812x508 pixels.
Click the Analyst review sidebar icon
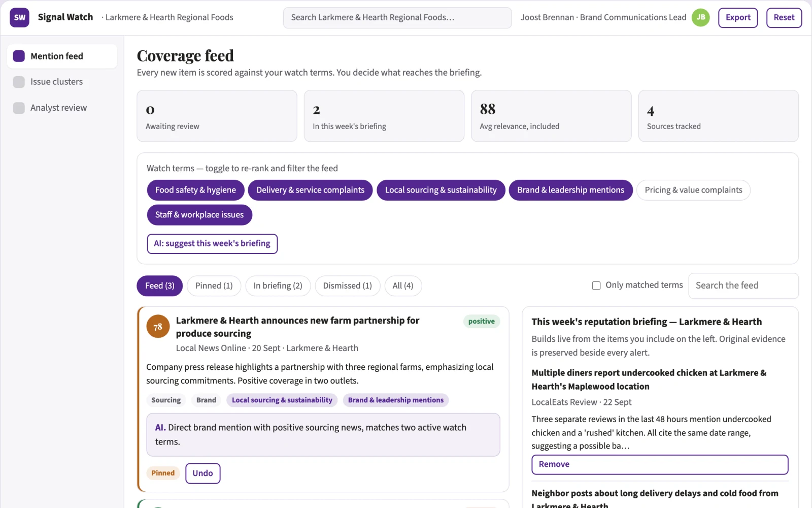click(19, 108)
